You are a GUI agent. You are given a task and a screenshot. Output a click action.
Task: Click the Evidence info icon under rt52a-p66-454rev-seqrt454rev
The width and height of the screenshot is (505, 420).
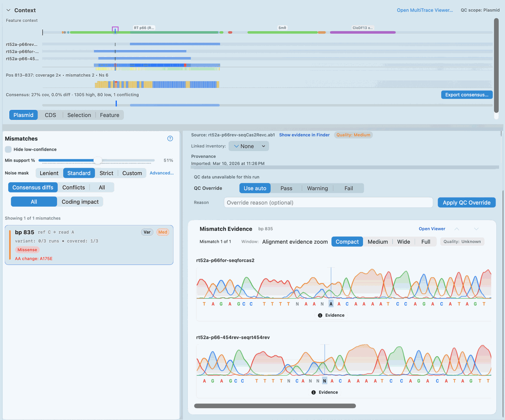pos(313,392)
